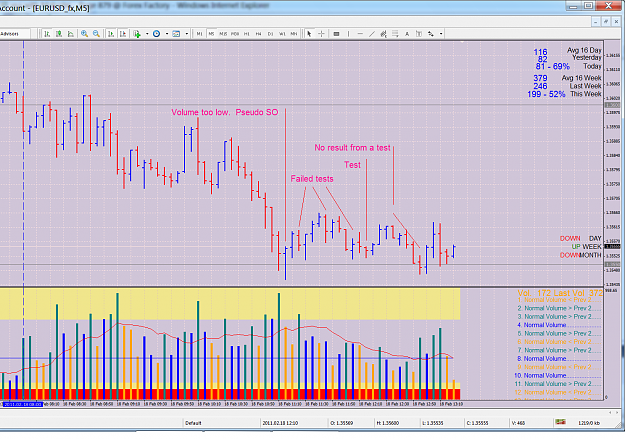Select the M1 timeframe
This screenshot has width=625, height=439.
point(199,34)
